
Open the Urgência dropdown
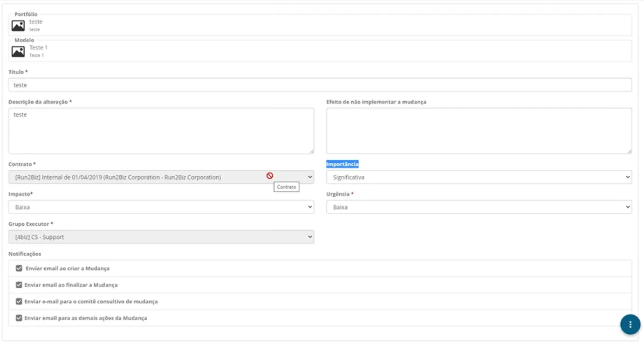click(479, 207)
